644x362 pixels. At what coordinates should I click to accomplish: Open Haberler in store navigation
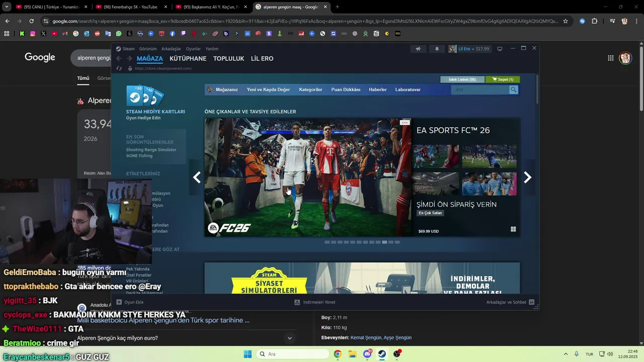pyautogui.click(x=378, y=89)
